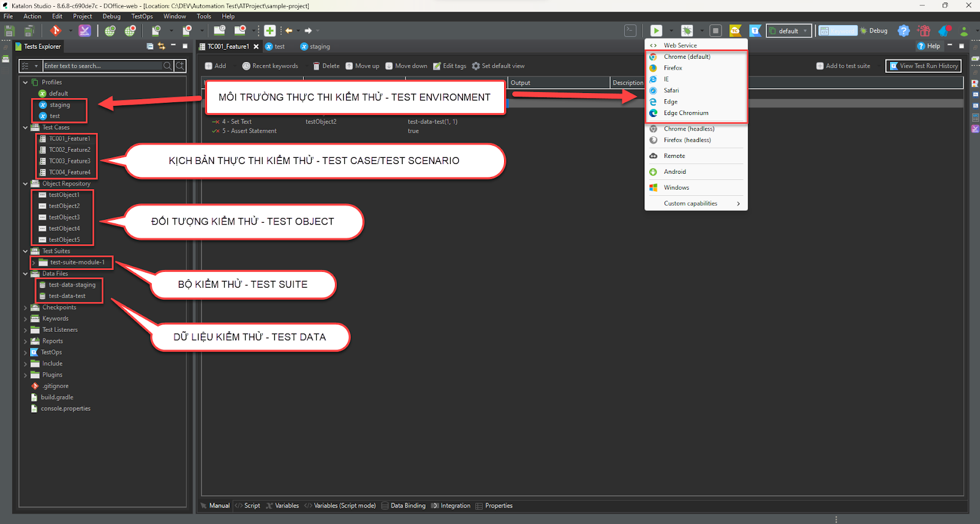The width and height of the screenshot is (980, 524).
Task: Click the Collapse All icon in Tests Explorer
Action: [x=150, y=47]
